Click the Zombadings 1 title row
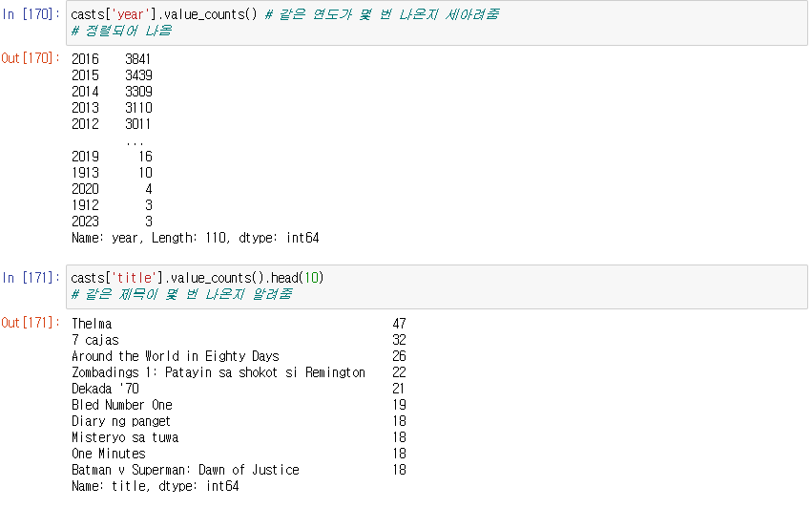Viewport: 812px width, 508px height. click(239, 372)
